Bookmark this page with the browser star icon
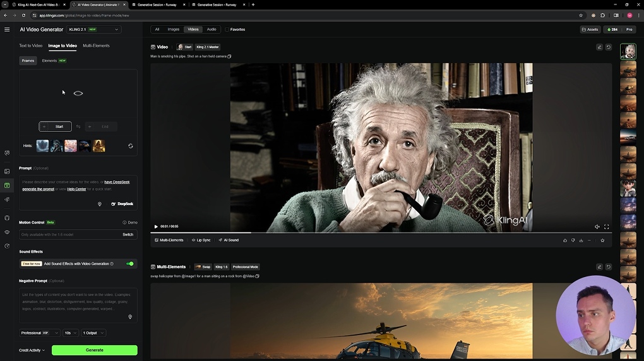Screen dimensions: 644x361 (x=581, y=16)
